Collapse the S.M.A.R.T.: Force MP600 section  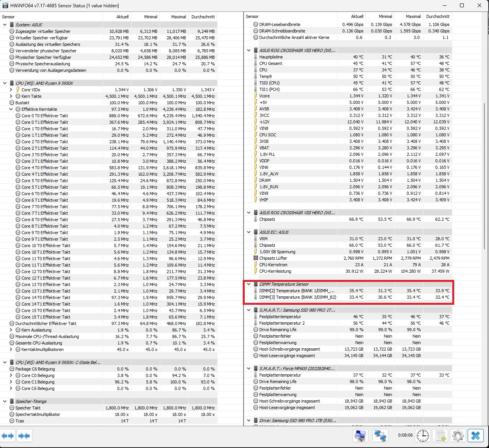tap(249, 369)
